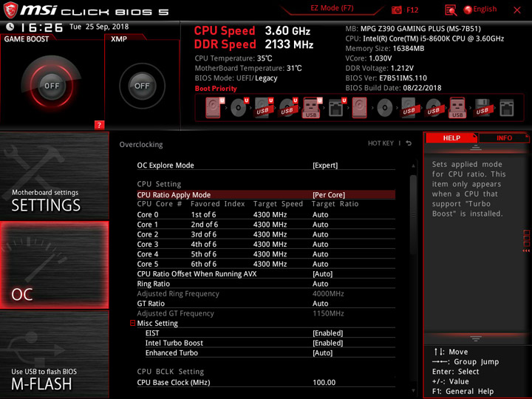
Task: Select the UEFI USB key boot icon
Action: [x=312, y=108]
